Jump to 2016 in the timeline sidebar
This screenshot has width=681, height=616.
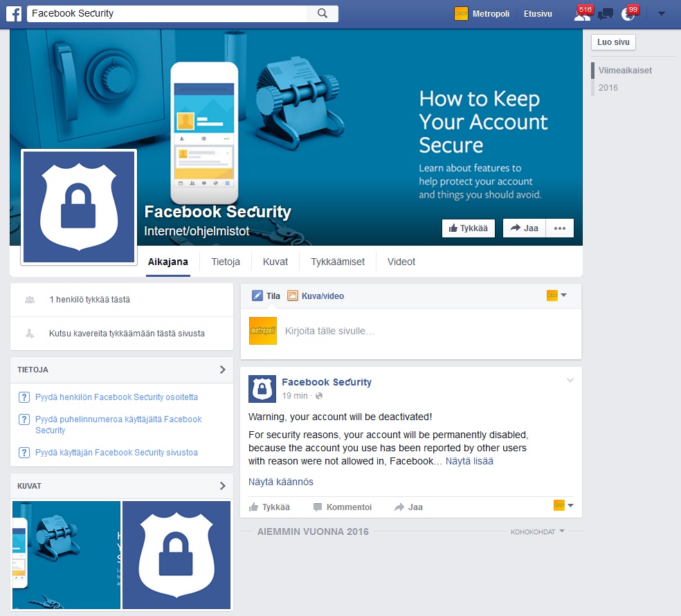[608, 88]
